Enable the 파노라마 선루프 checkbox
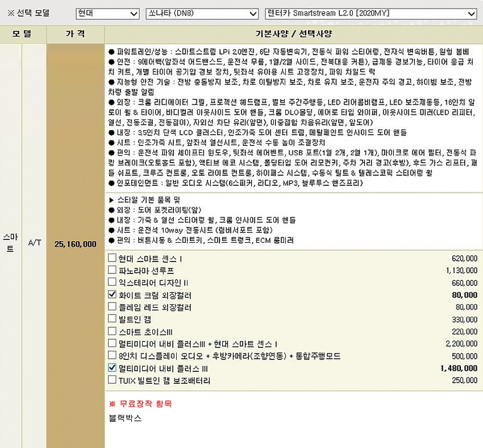This screenshot has width=483, height=448. coord(112,270)
